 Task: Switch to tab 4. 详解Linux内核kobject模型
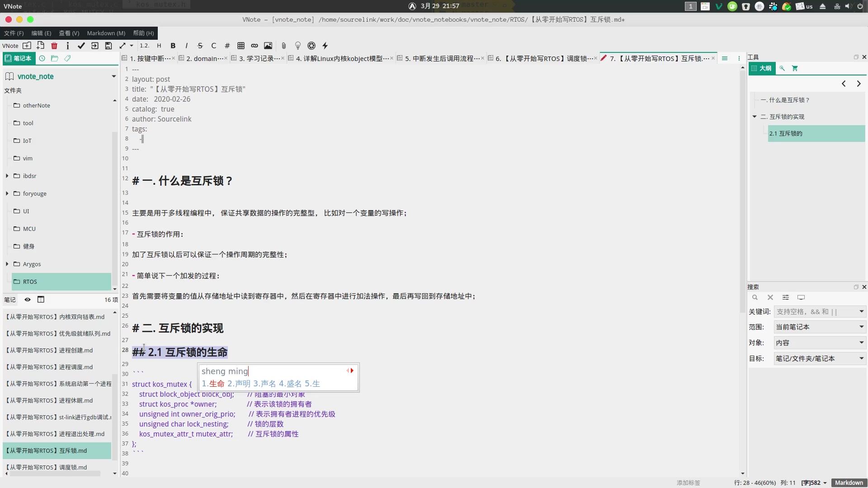pos(342,58)
